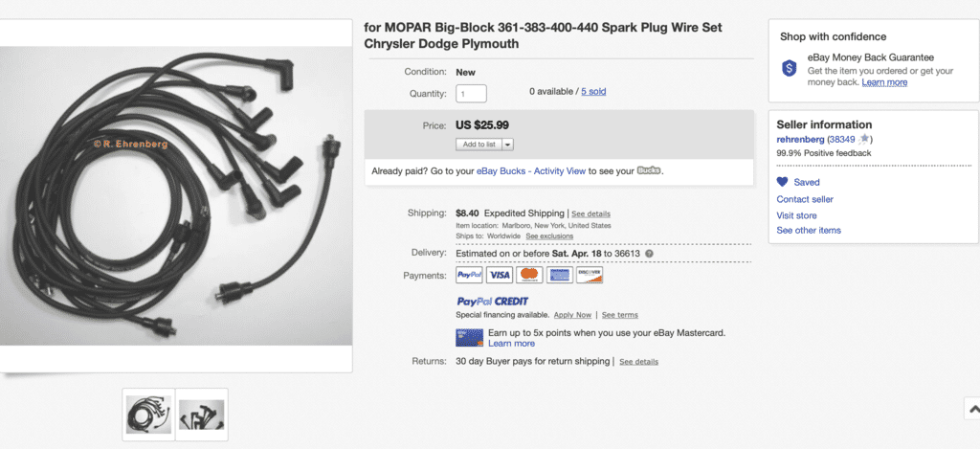The image size is (980, 449).
Task: Select the first wire set thumbnail
Action: [149, 415]
